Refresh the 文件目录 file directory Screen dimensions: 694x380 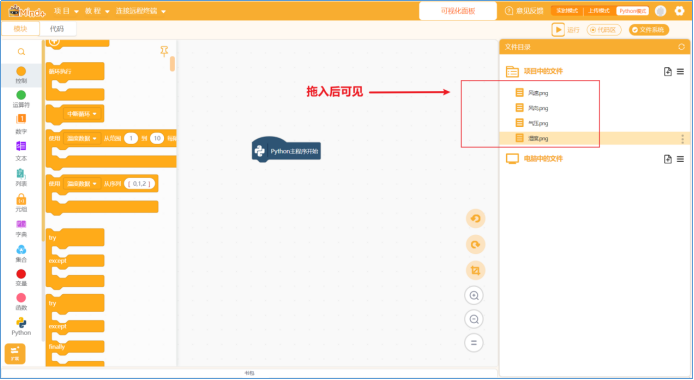coord(681,47)
